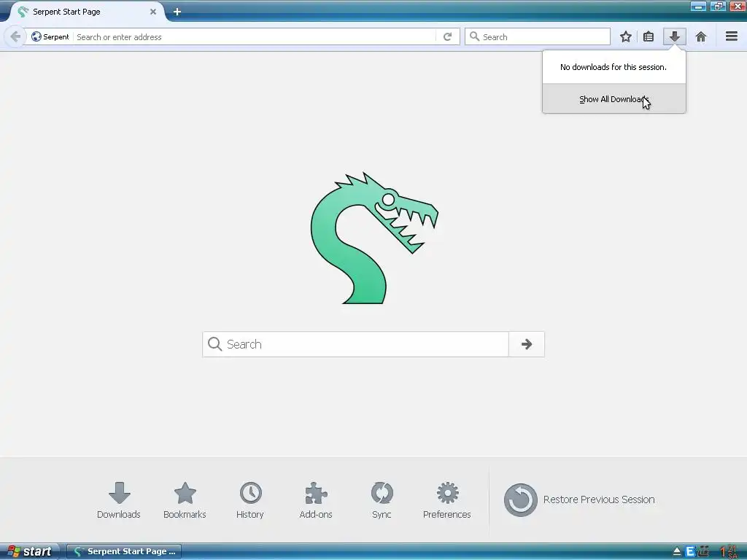Select Serpent Start Page taskbar item
The image size is (747, 560).
tap(124, 551)
